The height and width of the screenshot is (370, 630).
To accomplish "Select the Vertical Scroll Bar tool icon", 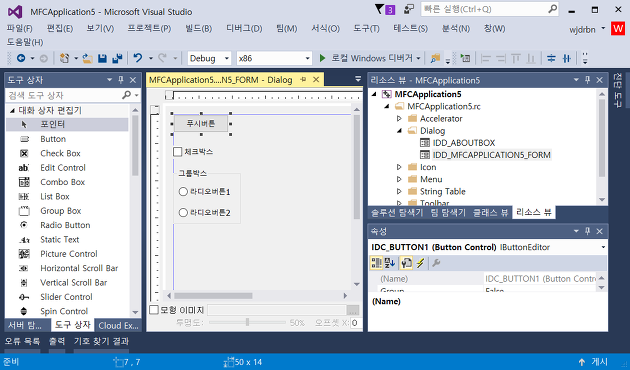I will (x=24, y=283).
